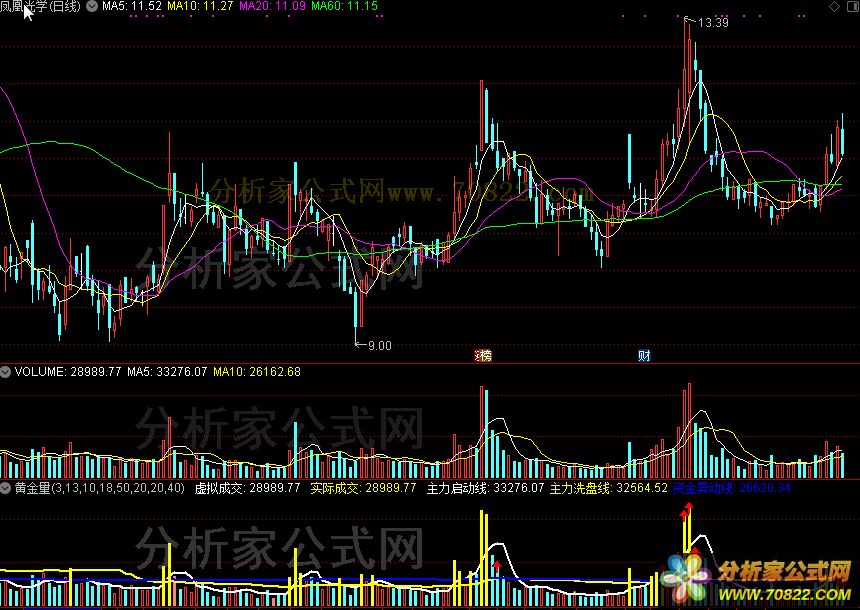860x610 pixels.
Task: Click the 榜 marker below the chart
Action: pyautogui.click(x=483, y=355)
